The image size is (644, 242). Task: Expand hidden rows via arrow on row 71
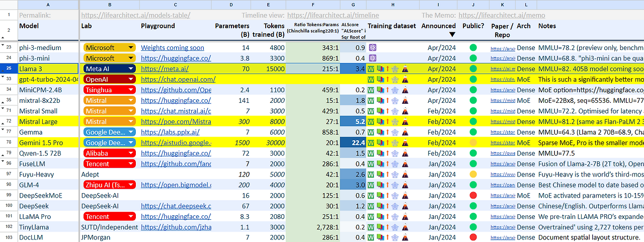click(x=3, y=108)
